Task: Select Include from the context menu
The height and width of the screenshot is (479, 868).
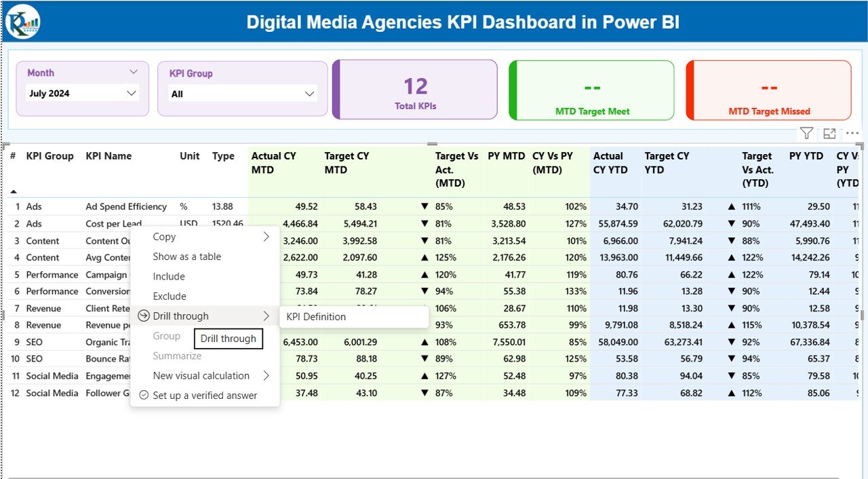Action: point(169,276)
